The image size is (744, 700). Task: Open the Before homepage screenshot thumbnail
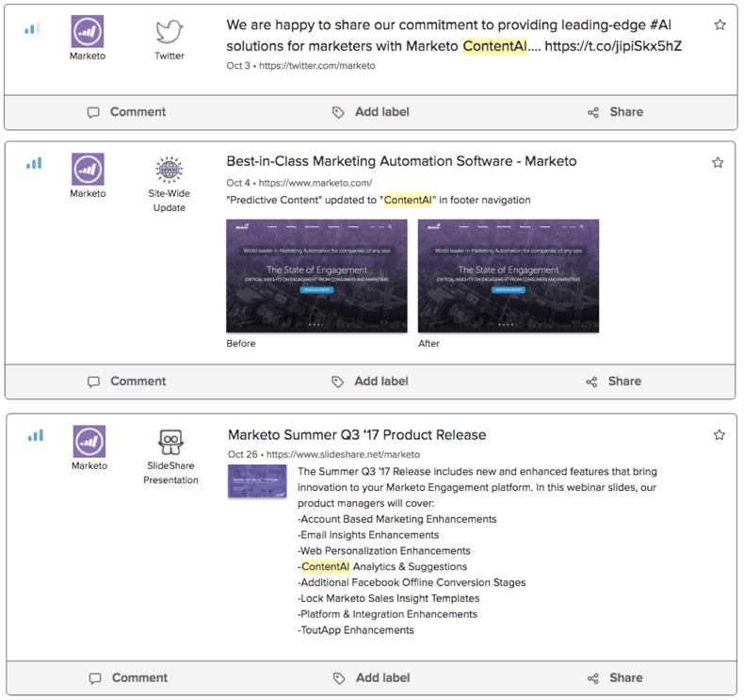point(316,275)
